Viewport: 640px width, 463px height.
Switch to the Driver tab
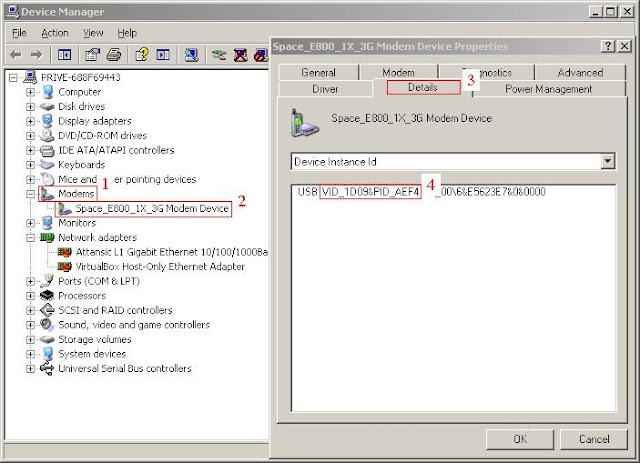point(325,89)
